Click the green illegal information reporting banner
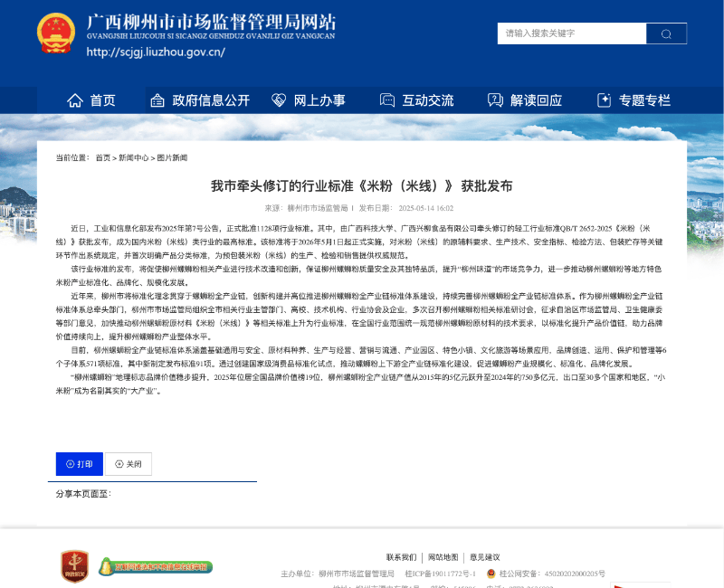 [156, 566]
